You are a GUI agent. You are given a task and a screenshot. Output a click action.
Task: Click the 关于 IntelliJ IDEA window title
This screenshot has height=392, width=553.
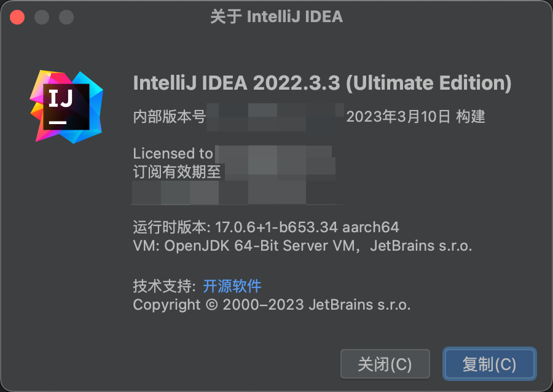pyautogui.click(x=276, y=17)
